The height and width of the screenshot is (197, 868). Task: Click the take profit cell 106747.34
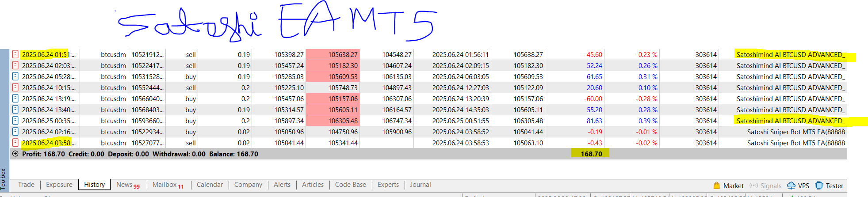tap(397, 121)
